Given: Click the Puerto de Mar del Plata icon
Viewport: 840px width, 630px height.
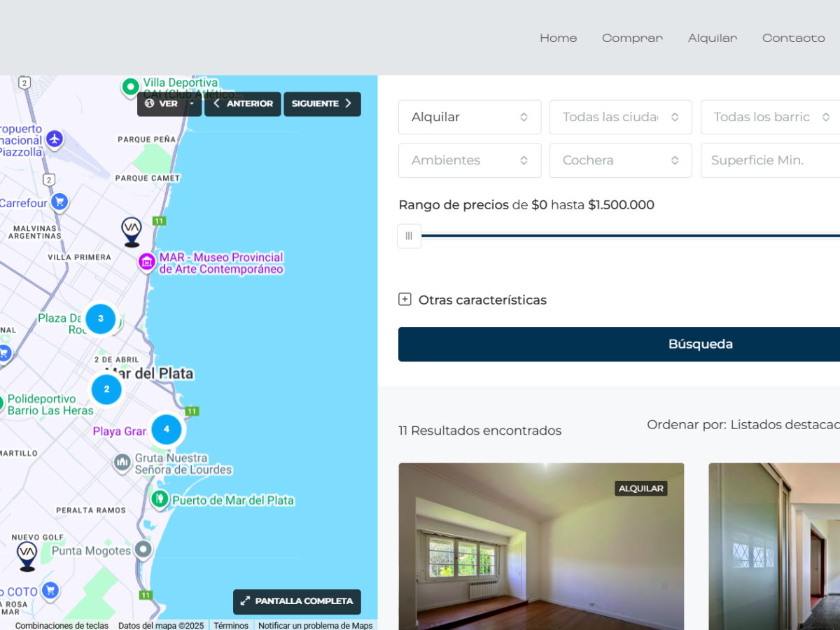Looking at the screenshot, I should tap(160, 499).
